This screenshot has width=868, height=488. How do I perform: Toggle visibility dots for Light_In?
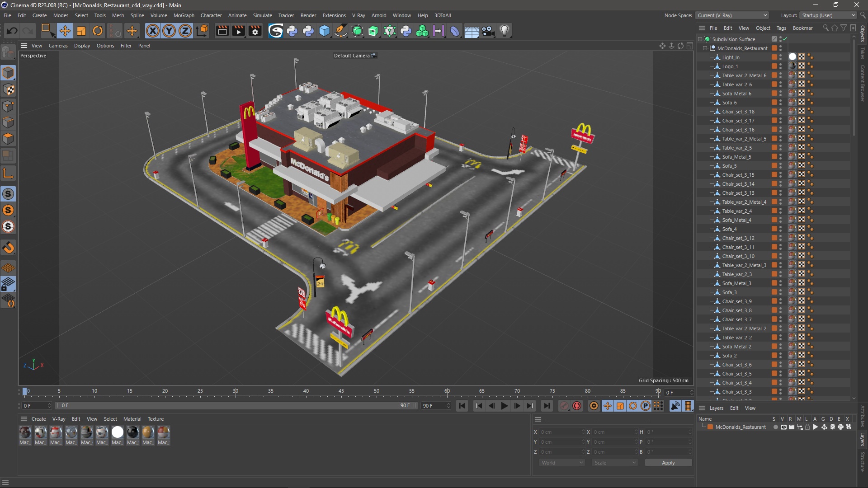(x=781, y=57)
